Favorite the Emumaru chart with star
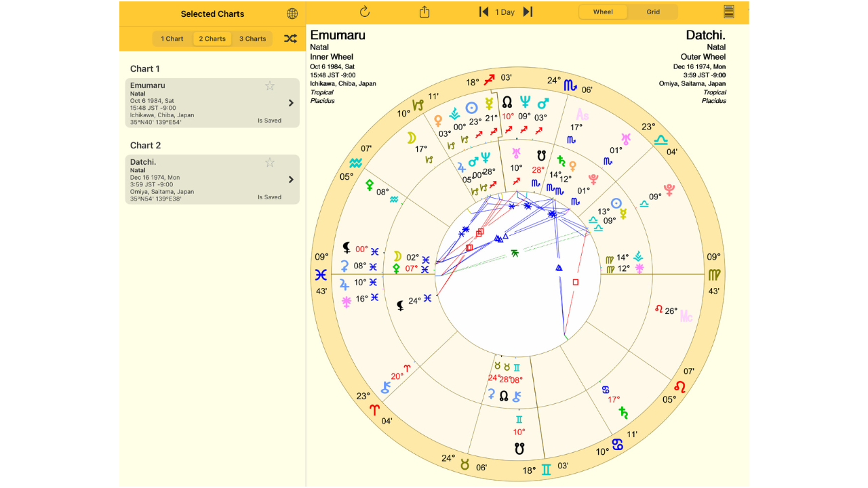This screenshot has height=488, width=868. [x=270, y=86]
